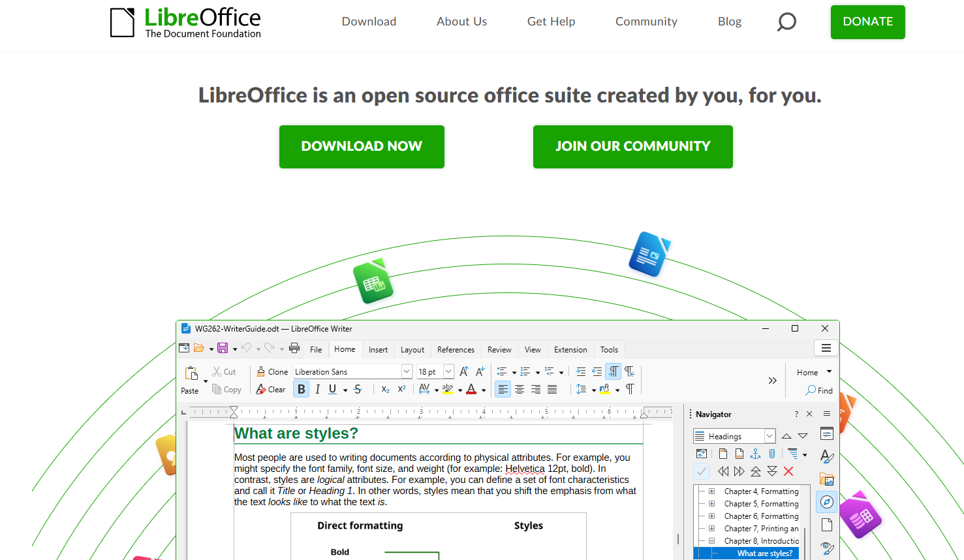Select 'What are styles?' in Navigator tree
Screen dimensions: 964x560
(x=765, y=553)
